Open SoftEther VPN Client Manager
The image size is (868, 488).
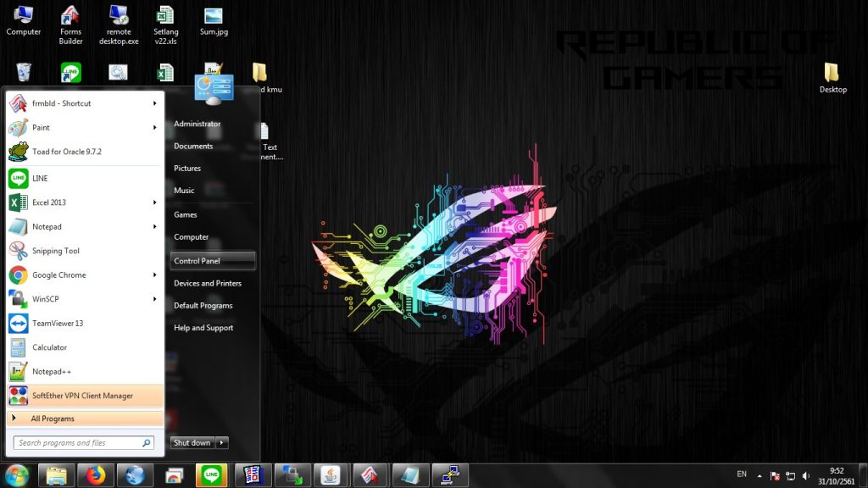pyautogui.click(x=86, y=396)
